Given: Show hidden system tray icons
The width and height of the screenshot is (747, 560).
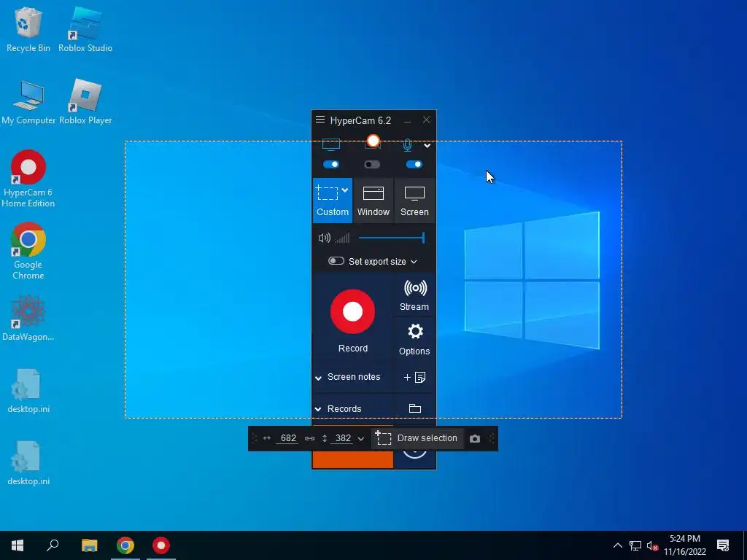Looking at the screenshot, I should (x=617, y=545).
